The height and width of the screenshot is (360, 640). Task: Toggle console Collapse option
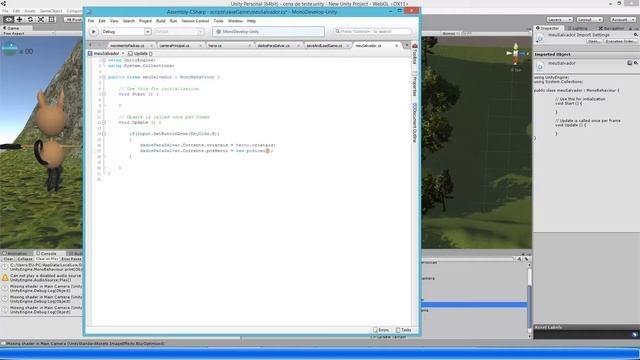(x=24, y=259)
